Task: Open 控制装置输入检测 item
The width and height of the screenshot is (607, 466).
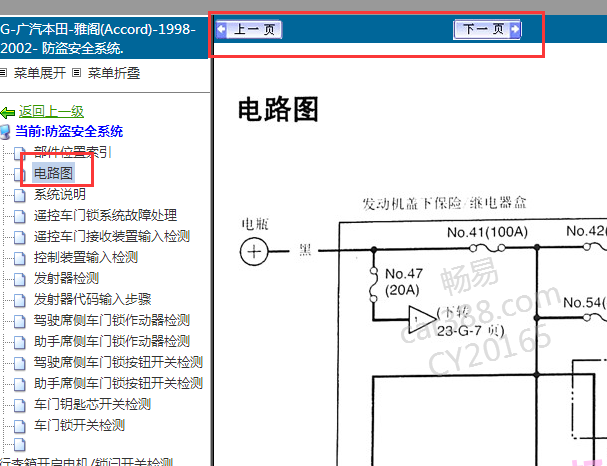Action: pyautogui.click(x=86, y=257)
